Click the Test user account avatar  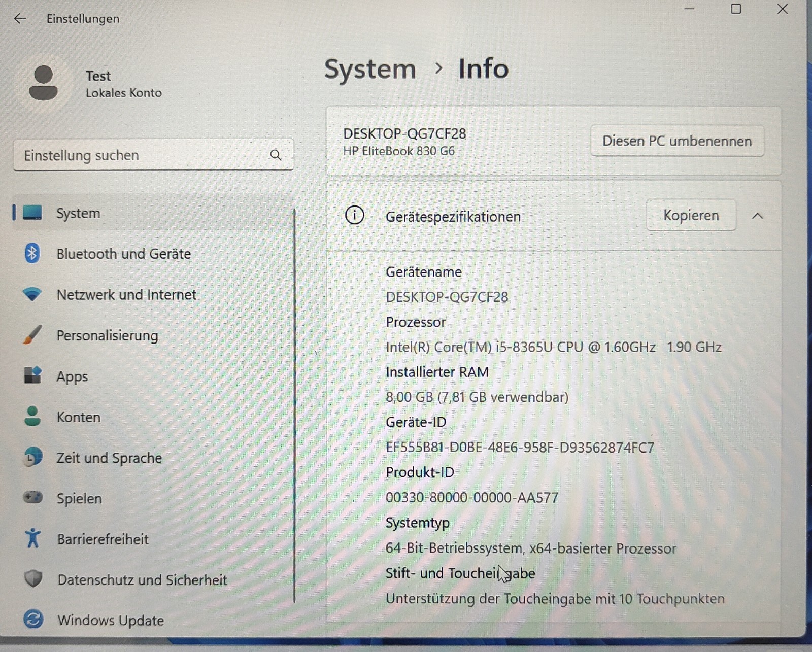(x=44, y=82)
